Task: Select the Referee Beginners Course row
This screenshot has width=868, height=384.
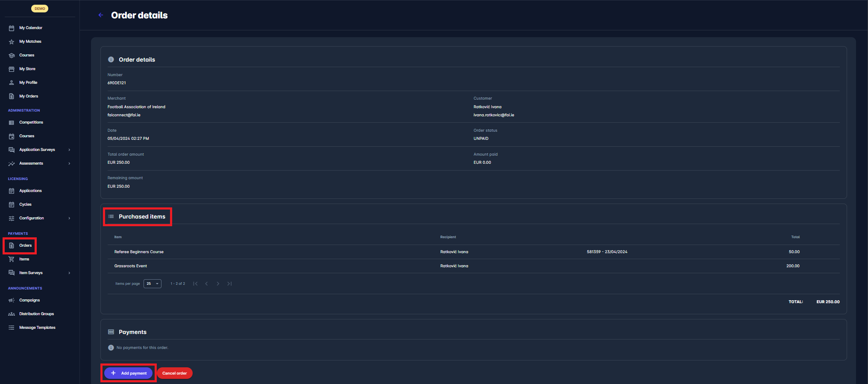Action: (x=139, y=252)
